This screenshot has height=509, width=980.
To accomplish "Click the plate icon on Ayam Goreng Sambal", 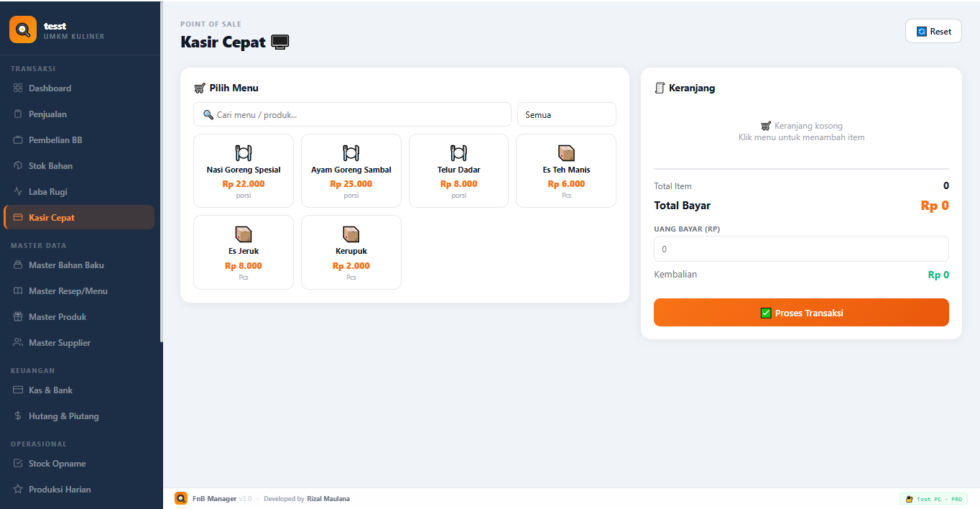I will click(x=351, y=152).
